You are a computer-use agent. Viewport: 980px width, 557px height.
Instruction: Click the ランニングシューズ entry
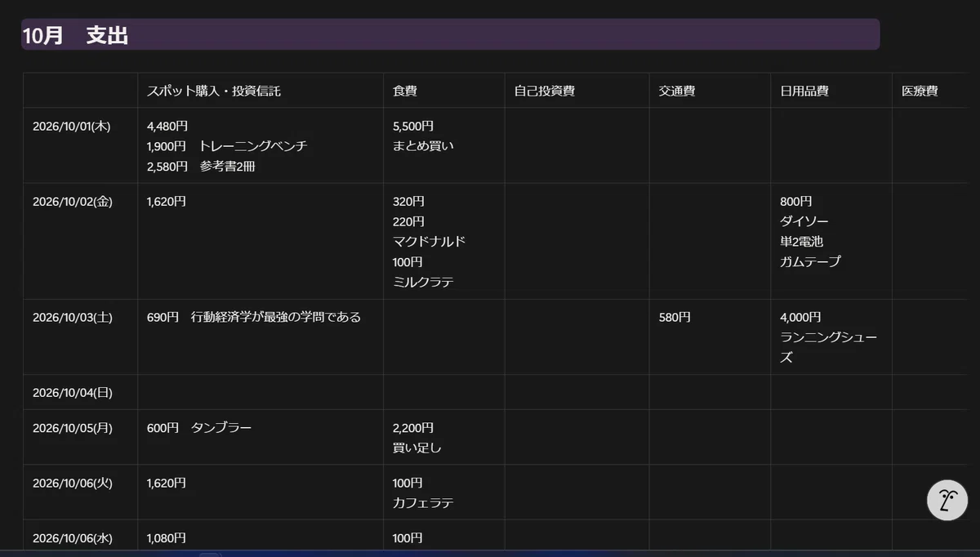pyautogui.click(x=829, y=347)
